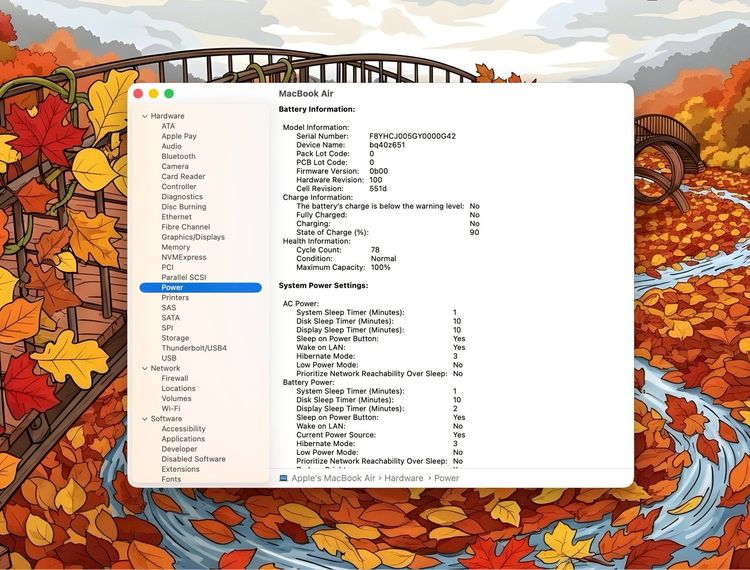Select Bluetooth in the sidebar

click(178, 156)
